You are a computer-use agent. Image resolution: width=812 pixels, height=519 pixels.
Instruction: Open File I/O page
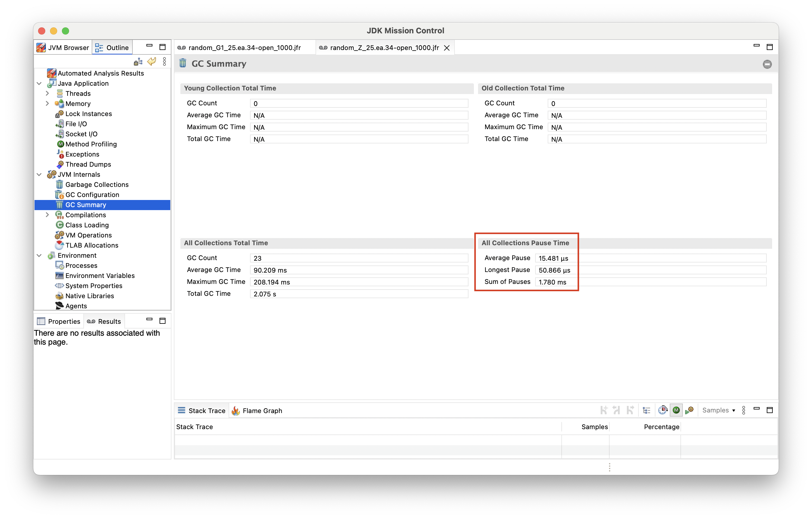click(76, 124)
